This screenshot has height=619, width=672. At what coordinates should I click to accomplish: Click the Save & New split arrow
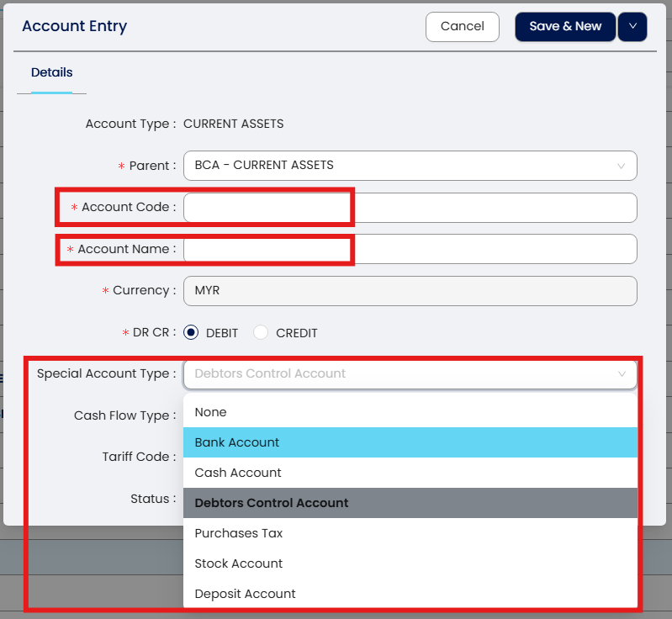[x=632, y=27]
